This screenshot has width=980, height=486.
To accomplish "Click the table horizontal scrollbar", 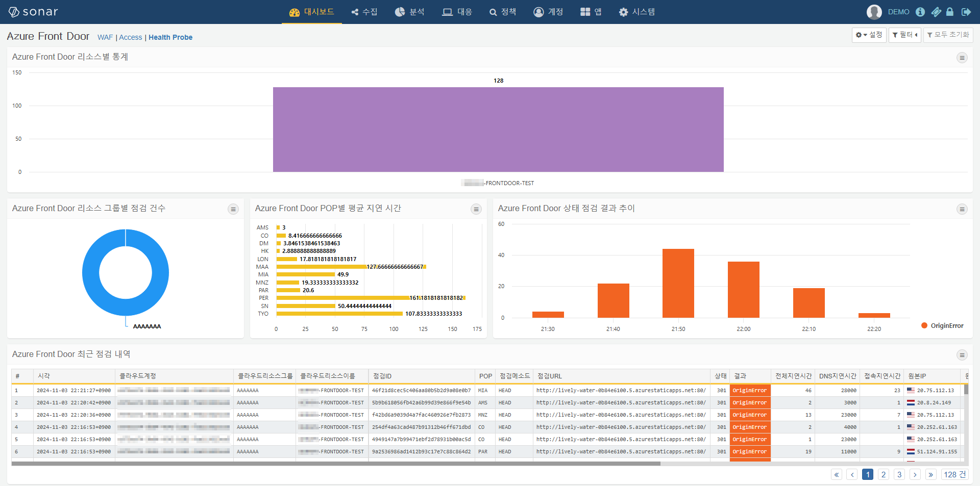I will [336, 464].
